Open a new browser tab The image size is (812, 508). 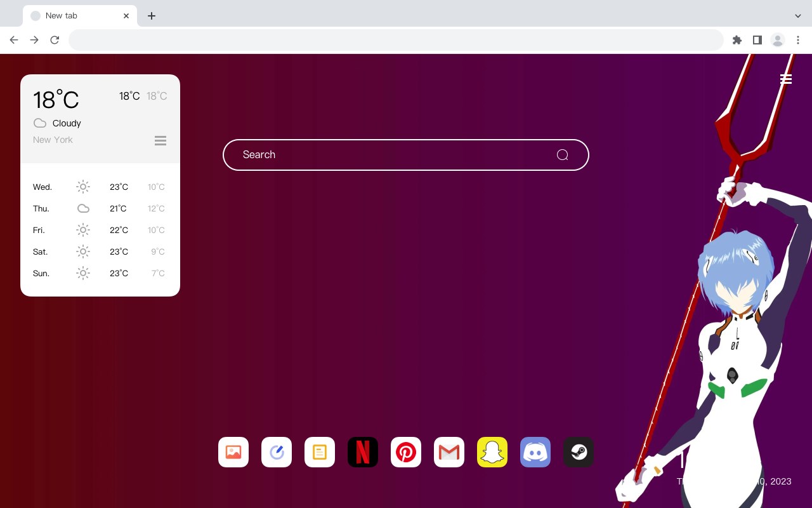(151, 16)
